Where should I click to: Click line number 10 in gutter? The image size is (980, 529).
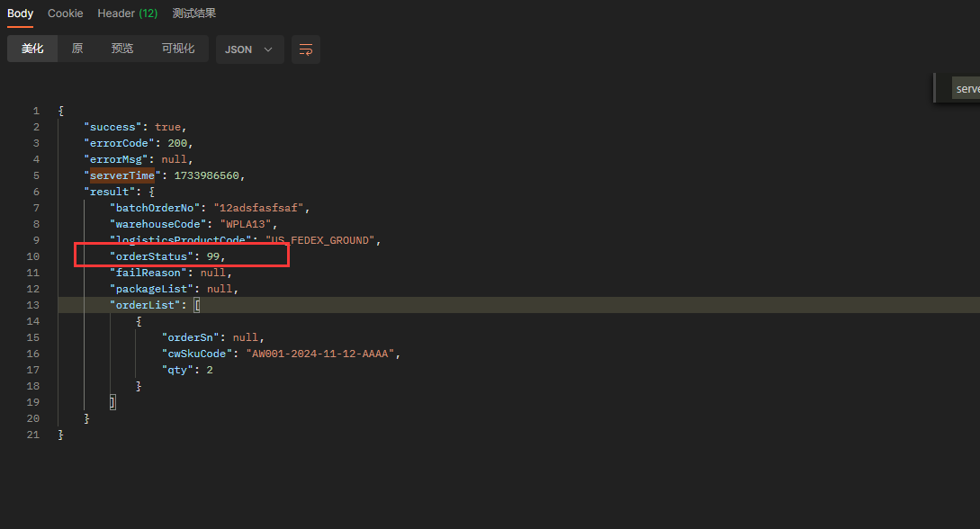[x=32, y=256]
